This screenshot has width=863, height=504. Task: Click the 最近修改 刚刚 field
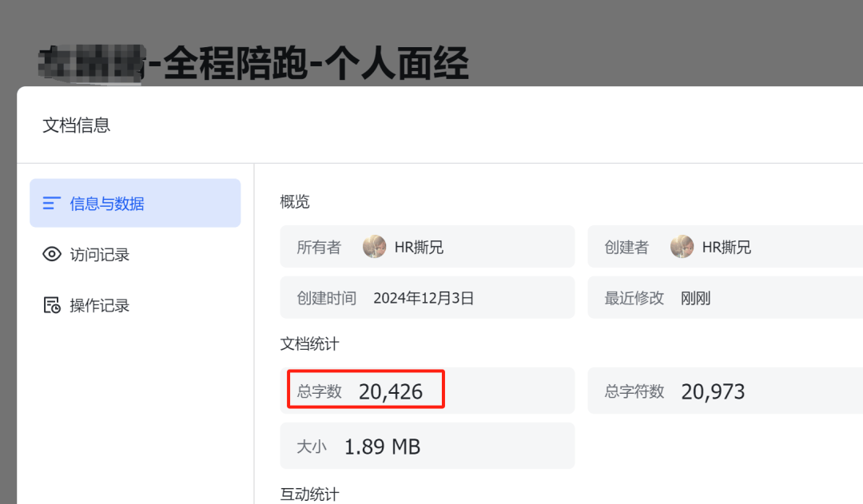726,298
